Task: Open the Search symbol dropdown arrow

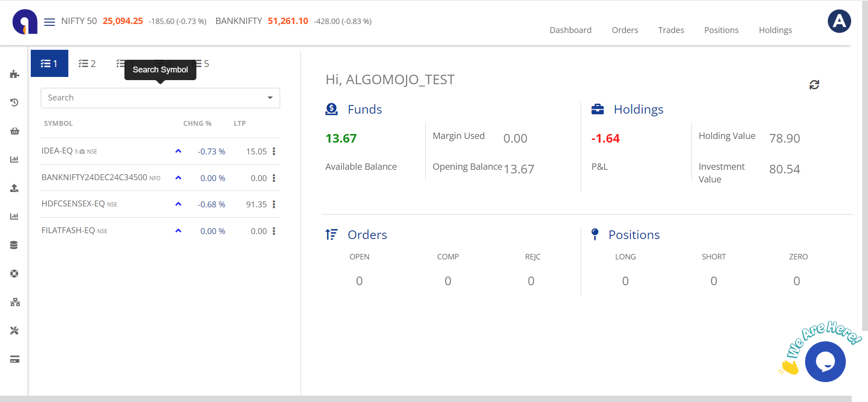Action: 270,98
